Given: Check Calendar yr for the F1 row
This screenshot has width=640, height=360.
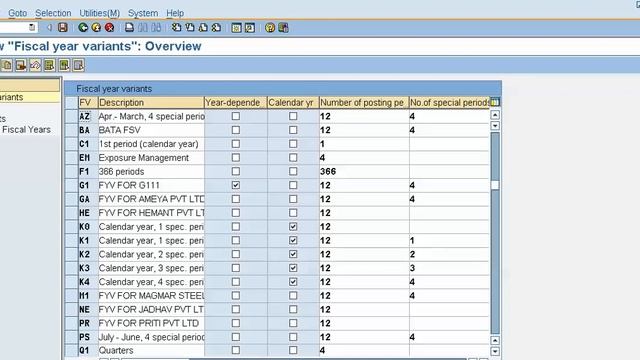Looking at the screenshot, I should point(293,171).
